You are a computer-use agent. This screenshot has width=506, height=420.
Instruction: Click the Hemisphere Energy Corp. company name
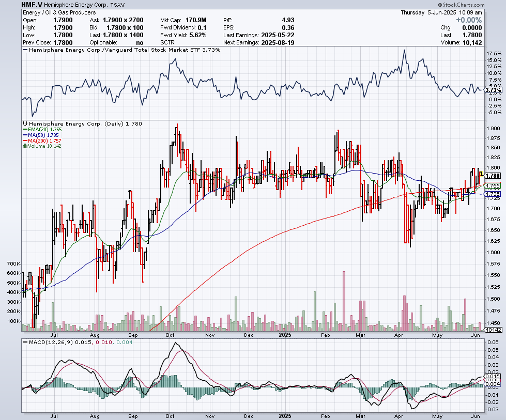click(x=75, y=5)
